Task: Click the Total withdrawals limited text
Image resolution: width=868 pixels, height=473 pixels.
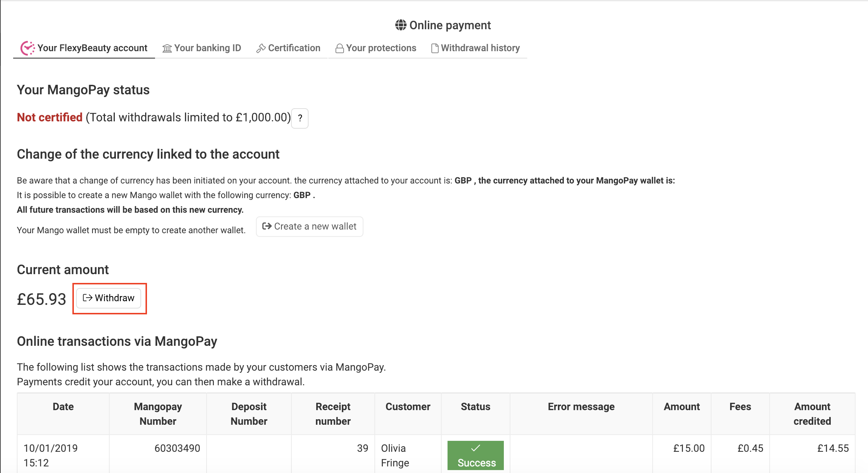Action: [x=188, y=117]
